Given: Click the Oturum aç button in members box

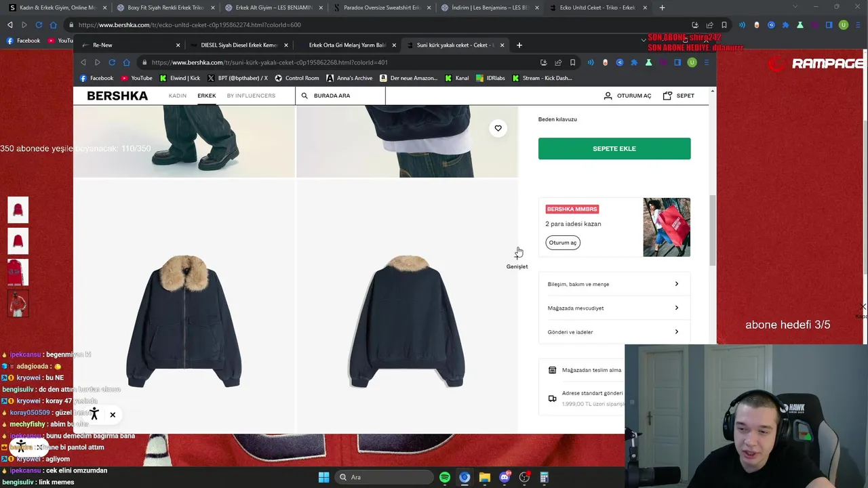Looking at the screenshot, I should (563, 243).
